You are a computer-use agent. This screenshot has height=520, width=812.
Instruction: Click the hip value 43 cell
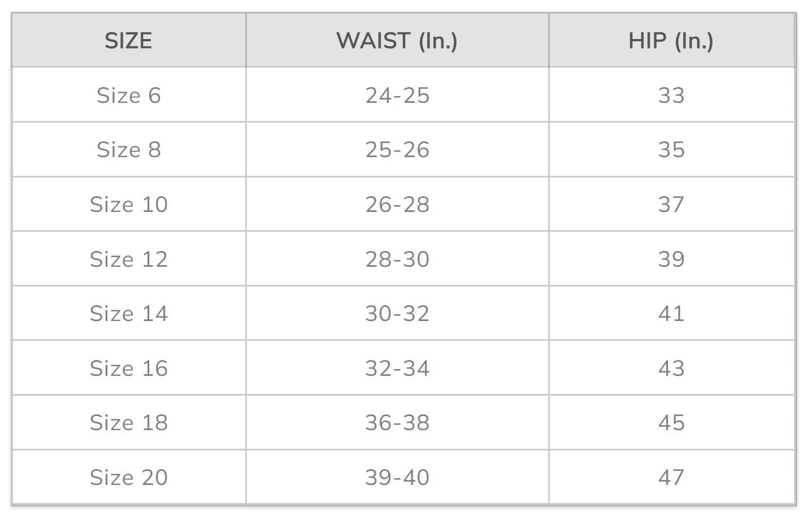pos(671,368)
